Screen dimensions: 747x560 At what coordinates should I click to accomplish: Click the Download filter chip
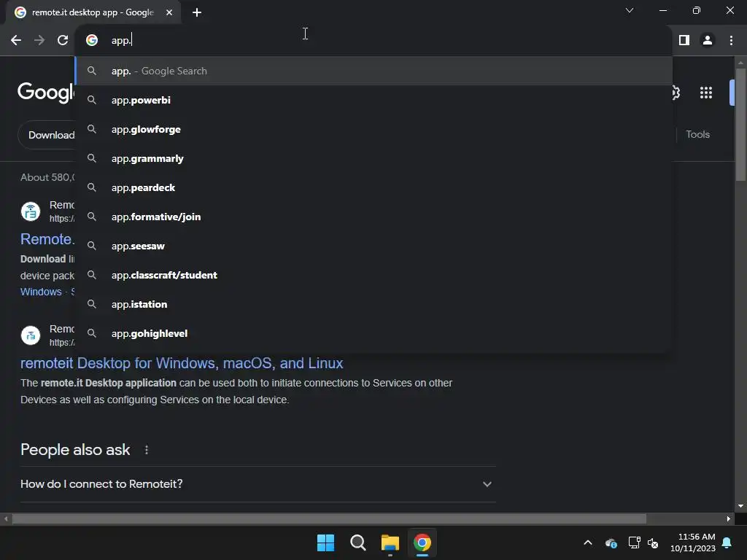tap(47, 135)
